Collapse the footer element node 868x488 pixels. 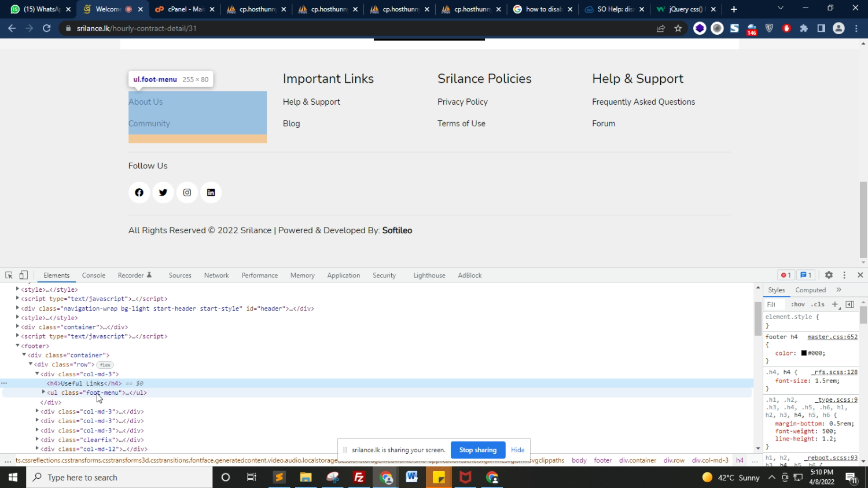pos(18,346)
